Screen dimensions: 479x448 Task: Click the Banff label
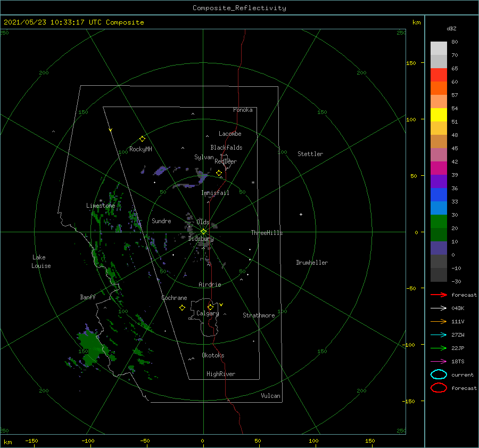[x=88, y=297]
